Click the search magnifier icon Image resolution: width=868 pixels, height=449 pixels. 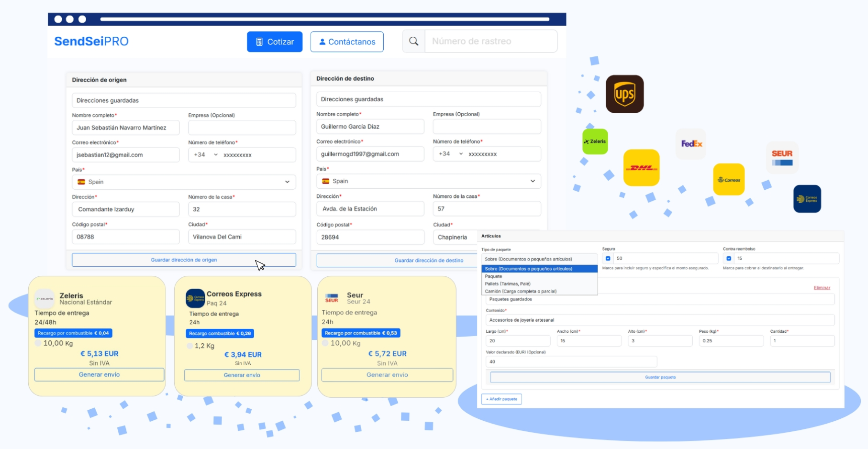point(413,41)
